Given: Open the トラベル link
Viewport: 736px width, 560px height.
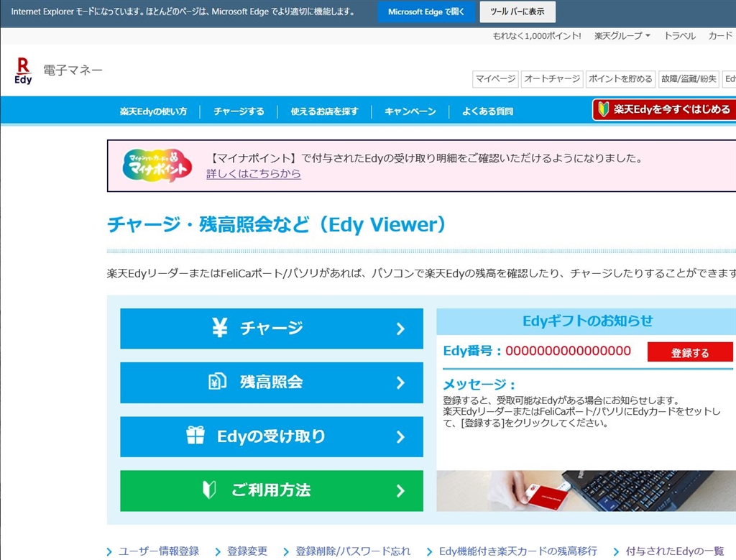Looking at the screenshot, I should (x=680, y=36).
